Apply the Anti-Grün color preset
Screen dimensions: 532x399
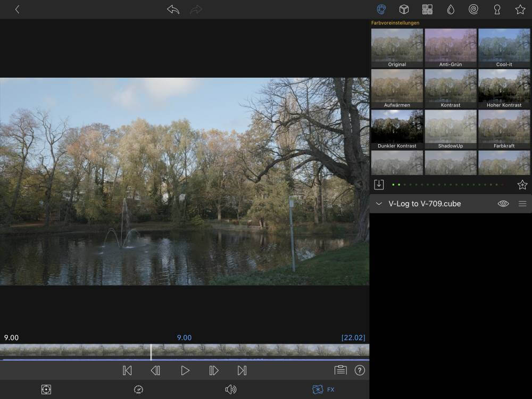point(451,48)
